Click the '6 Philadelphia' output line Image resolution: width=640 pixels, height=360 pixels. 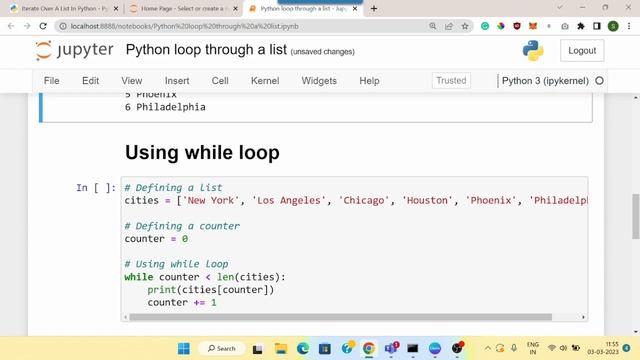(x=165, y=107)
